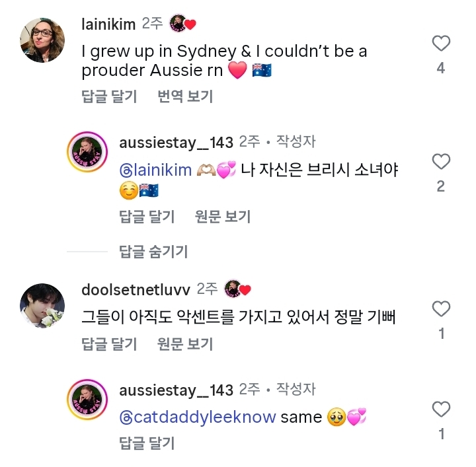Open aussiestay__143 avatar on lainikim reply
This screenshot has height=467, width=476.
point(88,153)
